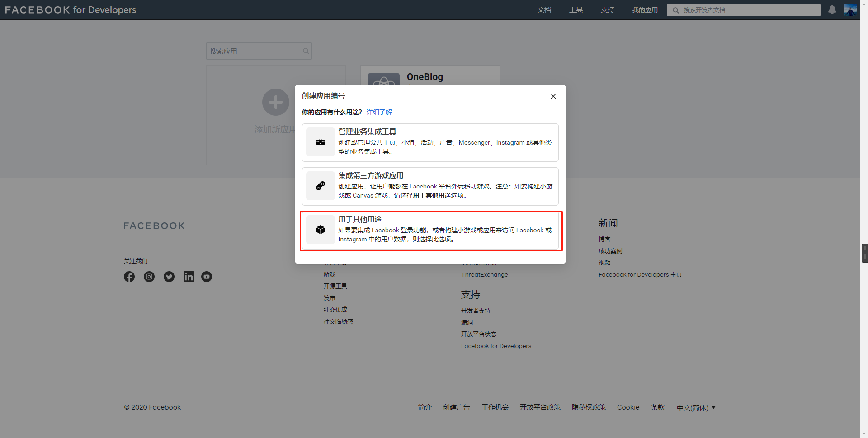Image resolution: width=868 pixels, height=438 pixels.
Task: Open 我的应用 in top navigation
Action: click(645, 10)
